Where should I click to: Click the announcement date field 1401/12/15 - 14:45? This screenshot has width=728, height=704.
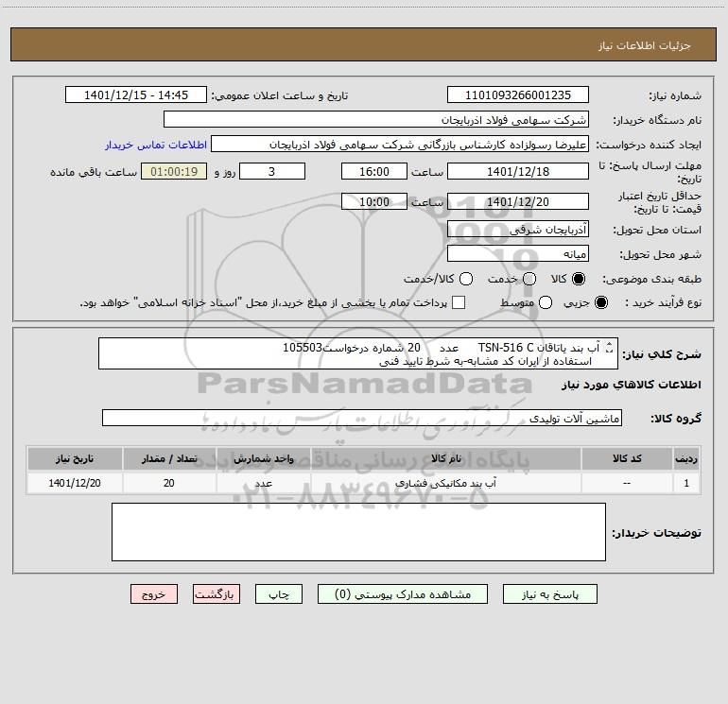coord(136,94)
